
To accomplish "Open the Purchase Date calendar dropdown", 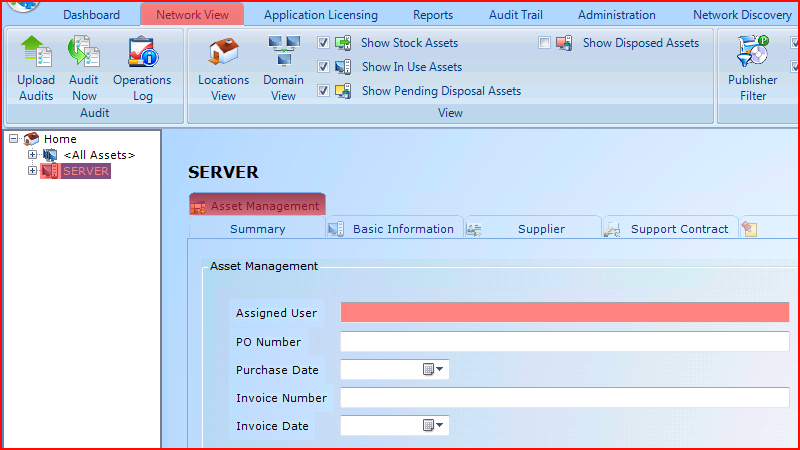I will point(433,369).
